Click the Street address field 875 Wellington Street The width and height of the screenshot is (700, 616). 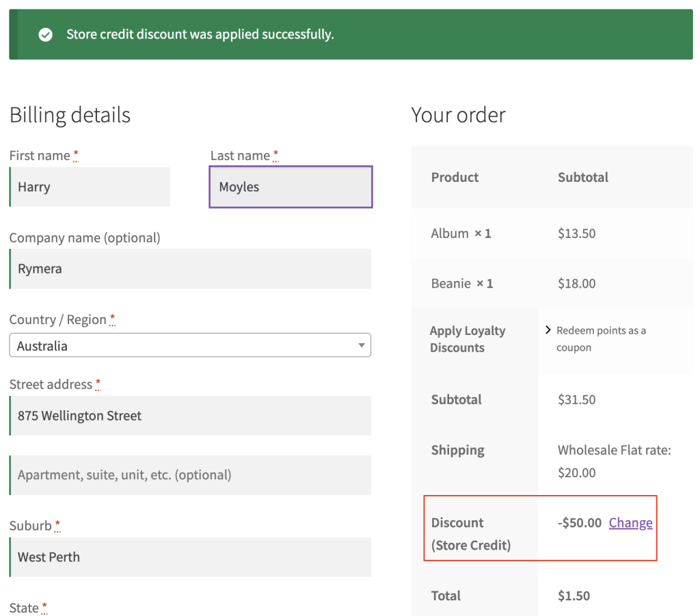point(190,416)
